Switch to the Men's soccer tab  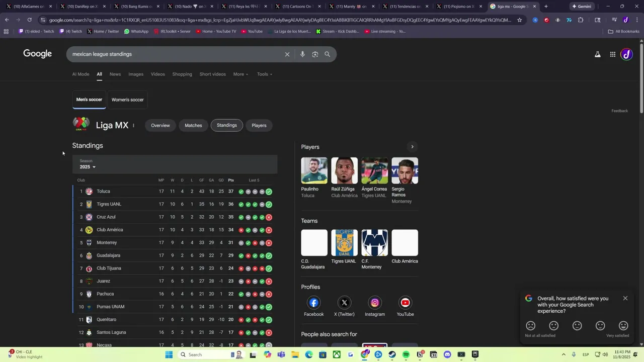click(x=89, y=100)
